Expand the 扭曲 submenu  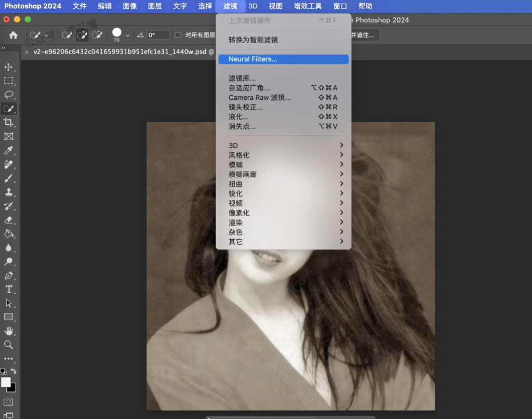pos(283,184)
